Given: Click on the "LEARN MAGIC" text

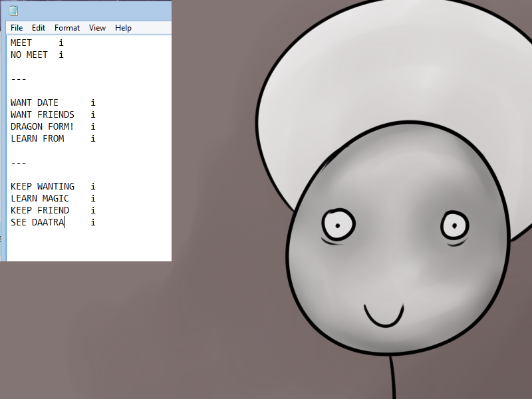Looking at the screenshot, I should click(x=40, y=198).
